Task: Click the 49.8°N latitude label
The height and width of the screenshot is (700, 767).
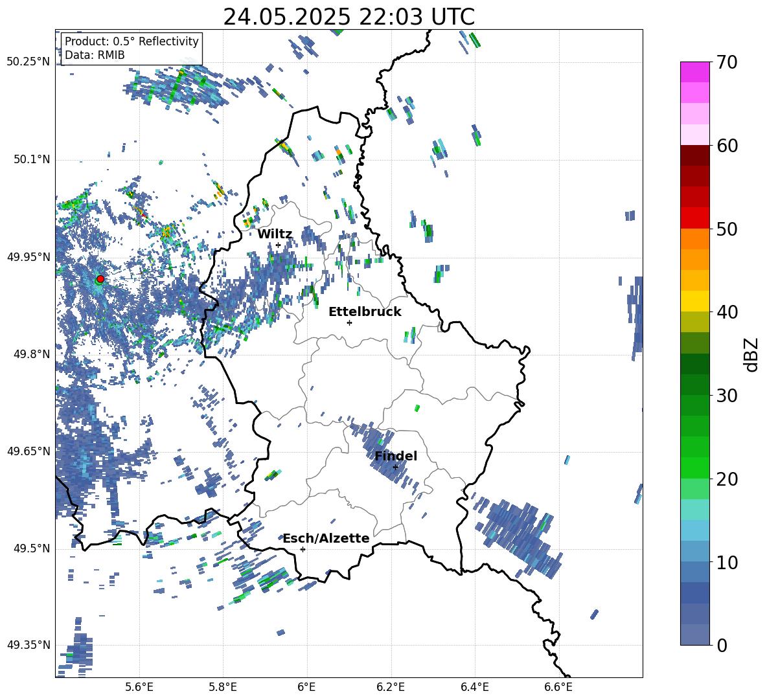Action: [x=32, y=354]
